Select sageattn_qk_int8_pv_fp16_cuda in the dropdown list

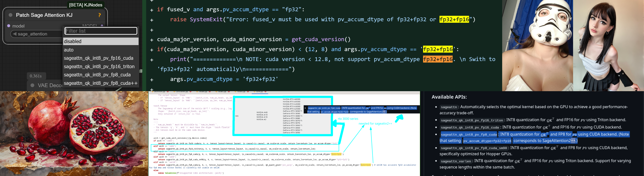coord(101,58)
